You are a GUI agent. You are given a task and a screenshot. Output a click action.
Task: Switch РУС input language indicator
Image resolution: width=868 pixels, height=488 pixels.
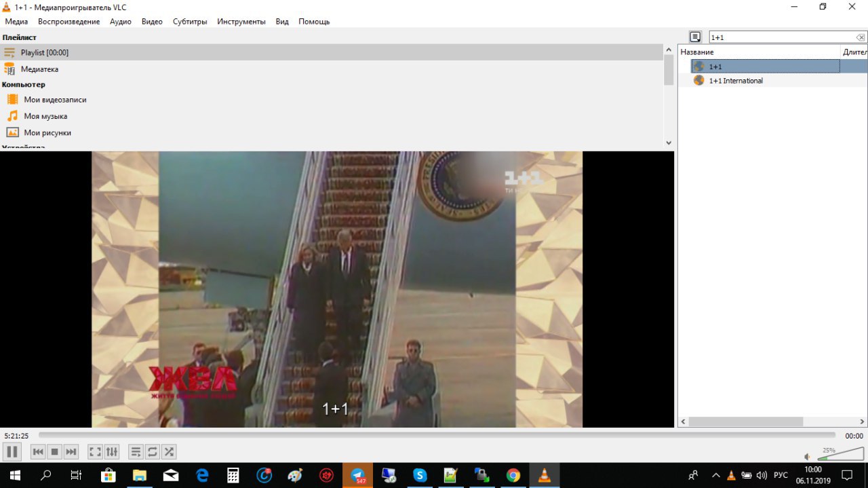point(781,475)
